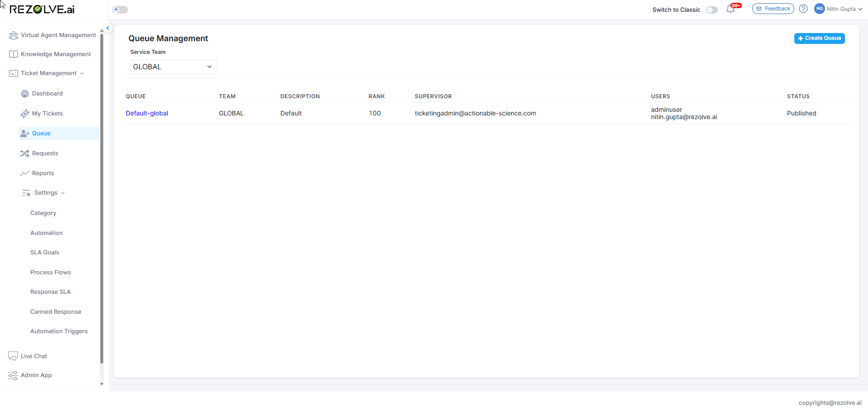Viewport: 868px width, 412px height.
Task: Click the rank value 100
Action: [375, 114]
